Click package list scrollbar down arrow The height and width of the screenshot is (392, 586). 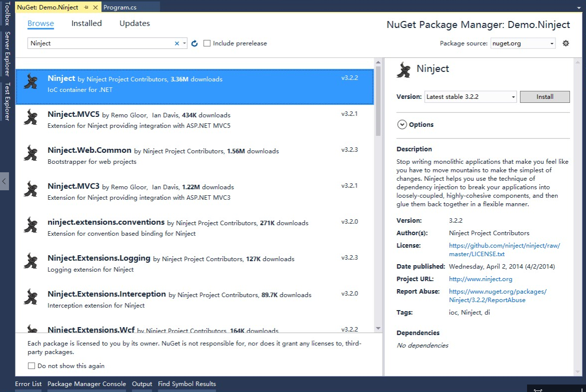378,329
